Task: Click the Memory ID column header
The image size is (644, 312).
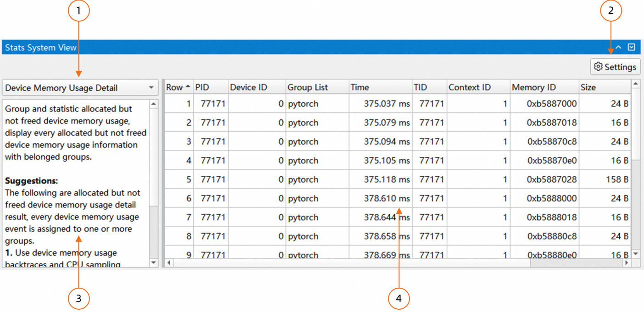Action: coord(543,87)
